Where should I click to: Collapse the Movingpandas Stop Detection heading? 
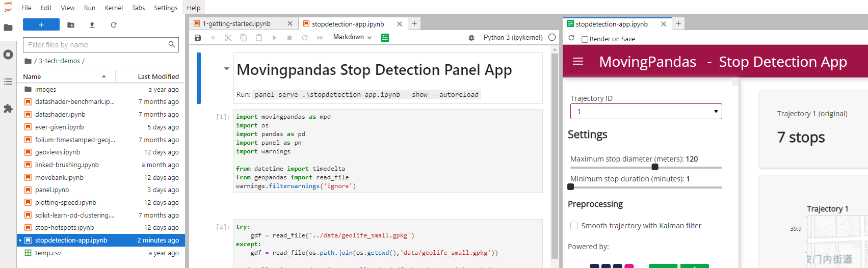[227, 69]
